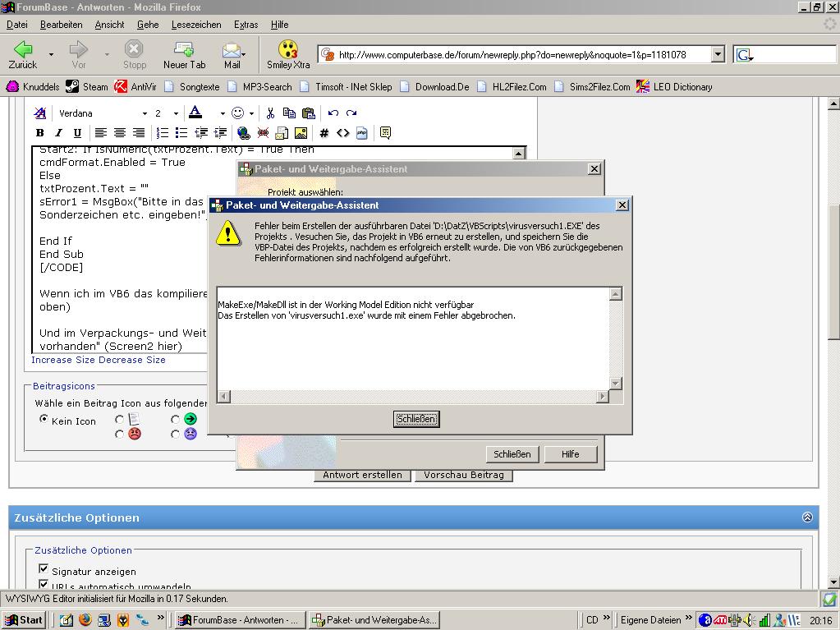Click the Antwort erstellen button
The height and width of the screenshot is (630, 840).
coord(362,476)
